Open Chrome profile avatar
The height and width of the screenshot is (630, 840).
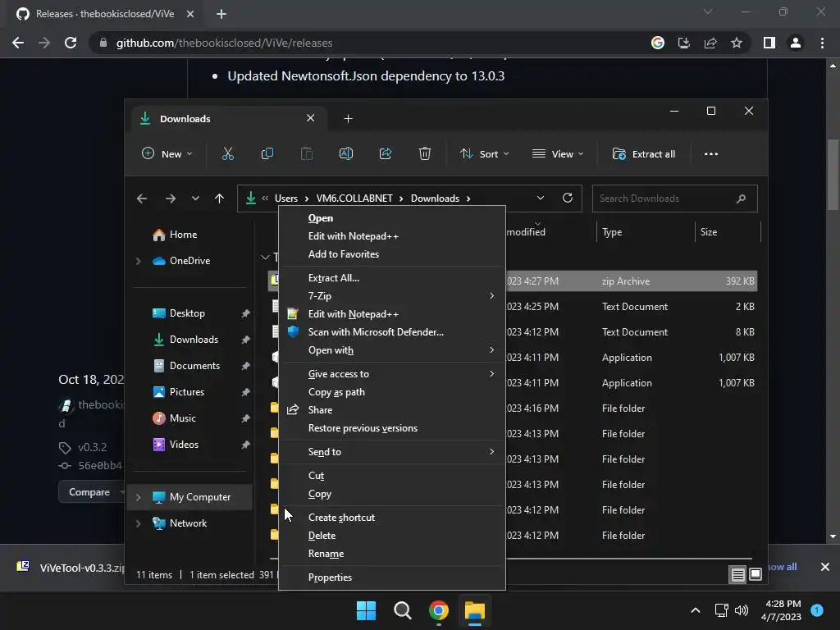pos(796,43)
